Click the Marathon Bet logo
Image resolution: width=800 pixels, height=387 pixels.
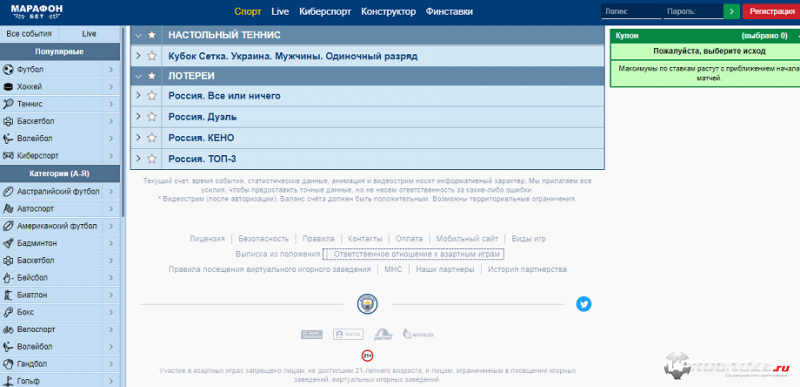[37, 11]
